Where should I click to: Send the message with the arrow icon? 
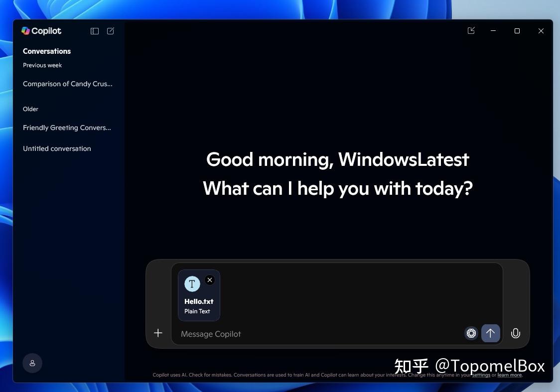tap(490, 333)
